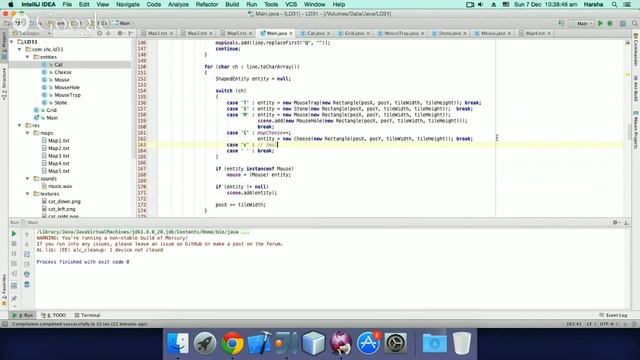
Task: Toggle the Ant Build side panel
Action: coord(636,91)
